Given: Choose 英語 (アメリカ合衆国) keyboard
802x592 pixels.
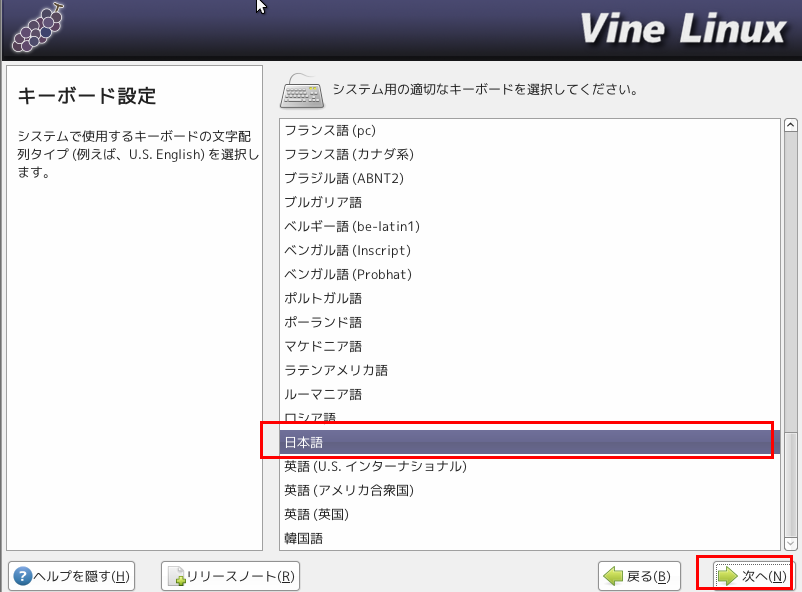Looking at the screenshot, I should (x=530, y=490).
